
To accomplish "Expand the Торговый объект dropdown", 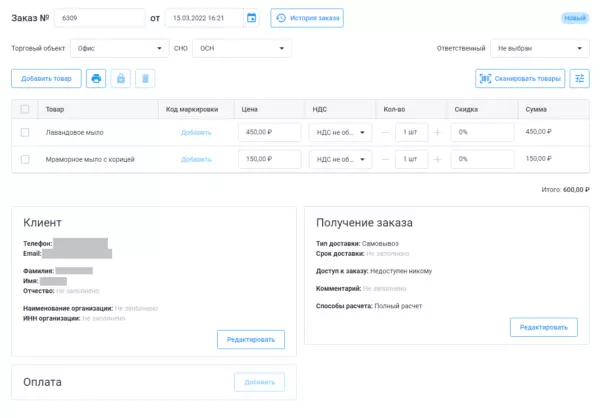I will [x=119, y=48].
